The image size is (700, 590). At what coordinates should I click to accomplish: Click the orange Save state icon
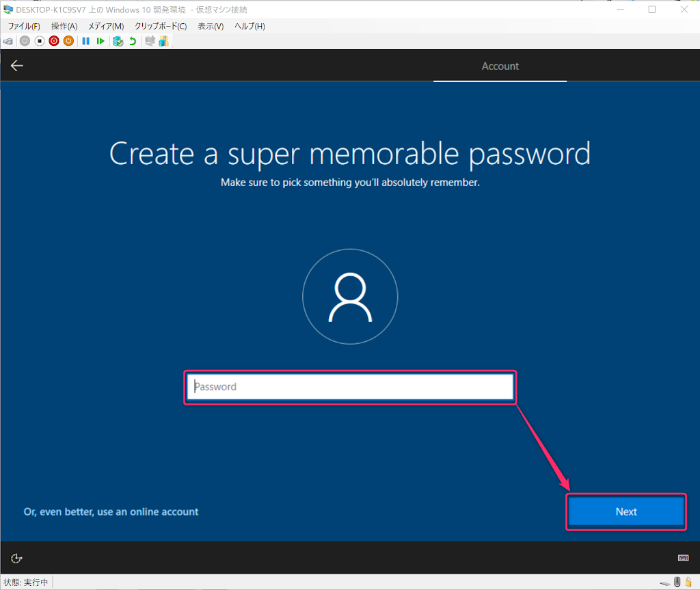coord(68,41)
